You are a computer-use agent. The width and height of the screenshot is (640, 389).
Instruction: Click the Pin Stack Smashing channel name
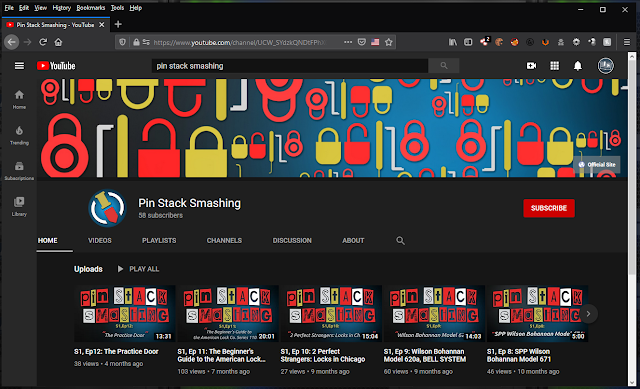pos(189,203)
